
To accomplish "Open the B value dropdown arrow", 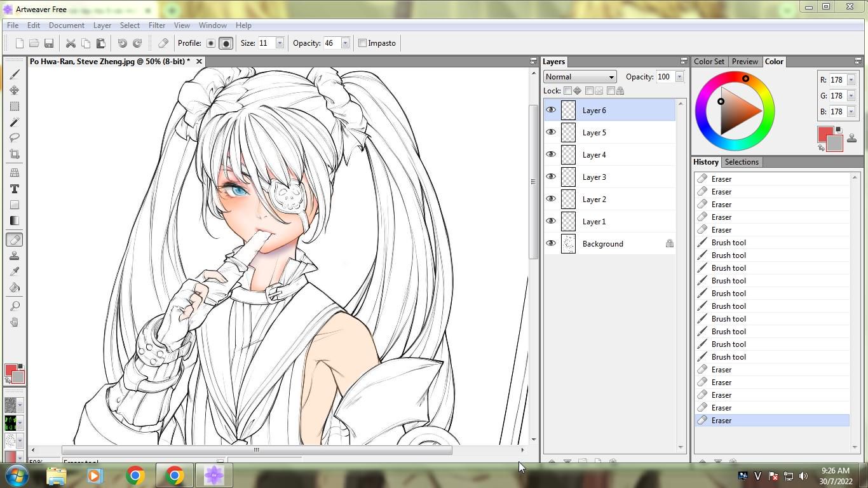I will [x=851, y=112].
